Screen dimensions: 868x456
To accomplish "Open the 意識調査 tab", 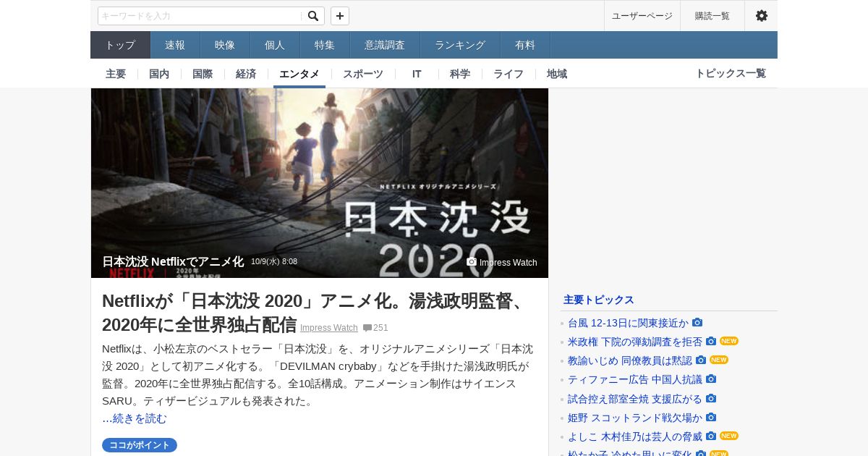I will (385, 45).
